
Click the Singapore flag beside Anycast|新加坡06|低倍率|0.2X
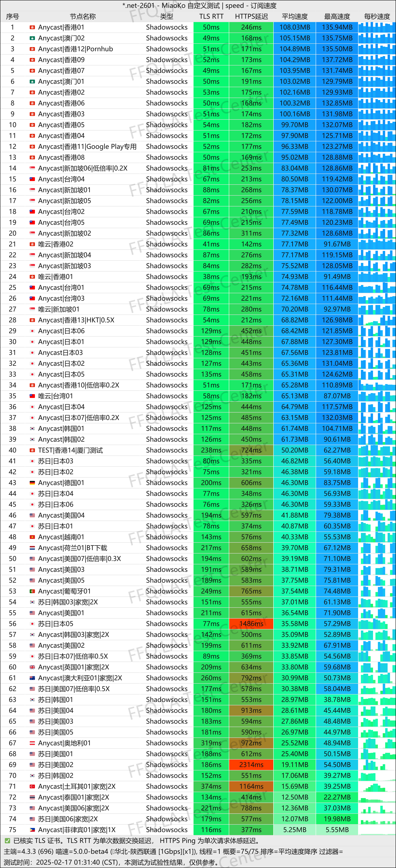coord(32,168)
